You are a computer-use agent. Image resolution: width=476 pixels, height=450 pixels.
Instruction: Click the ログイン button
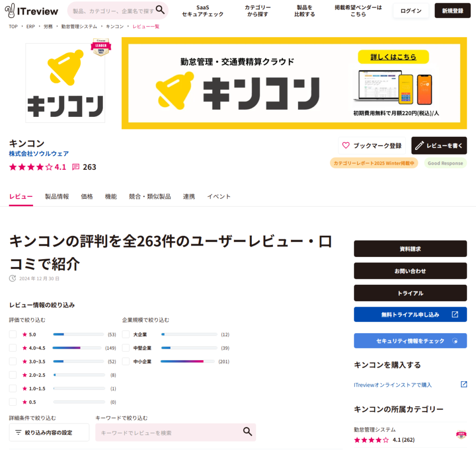point(411,11)
